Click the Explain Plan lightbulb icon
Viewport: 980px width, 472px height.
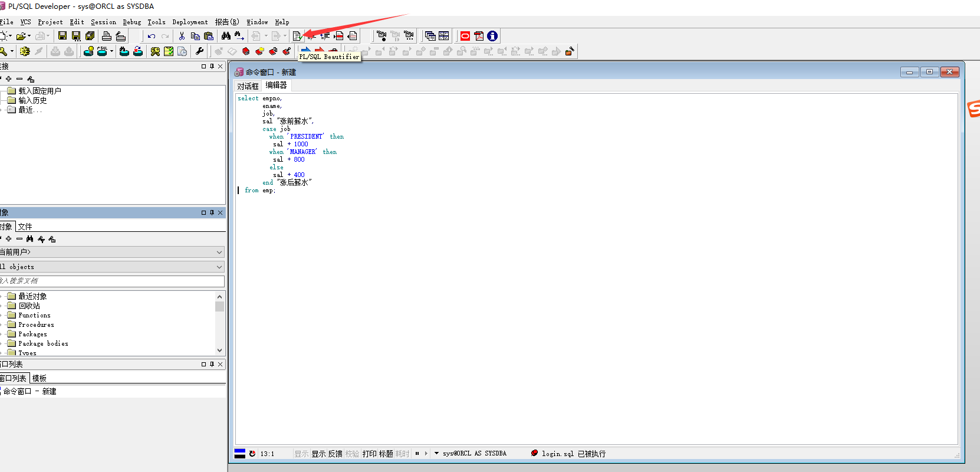[x=88, y=51]
